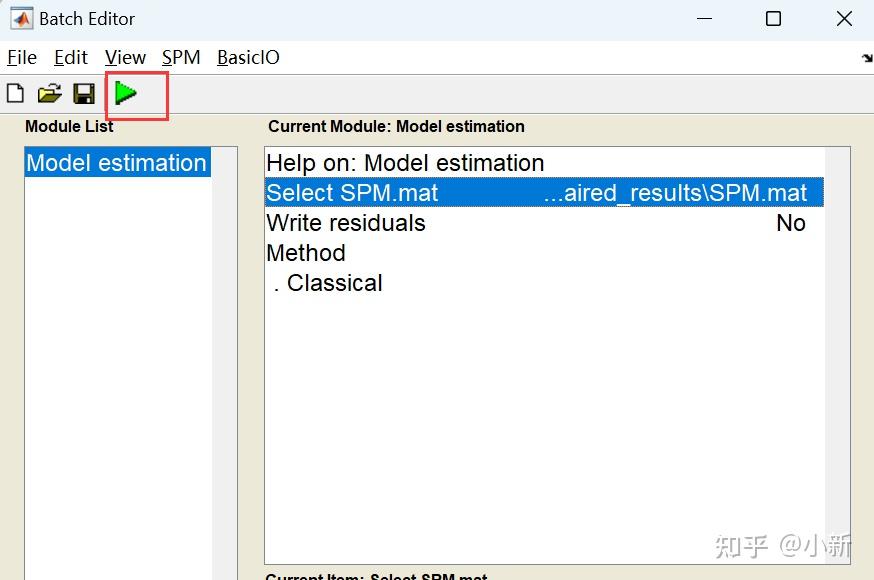
Task: Click the New Batch icon
Action: click(15, 94)
